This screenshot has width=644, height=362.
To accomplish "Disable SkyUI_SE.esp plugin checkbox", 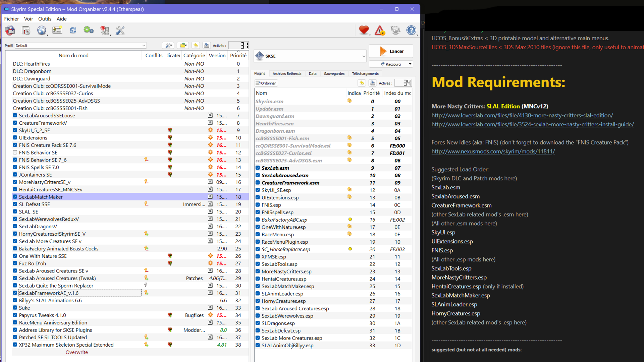I will coord(258,190).
